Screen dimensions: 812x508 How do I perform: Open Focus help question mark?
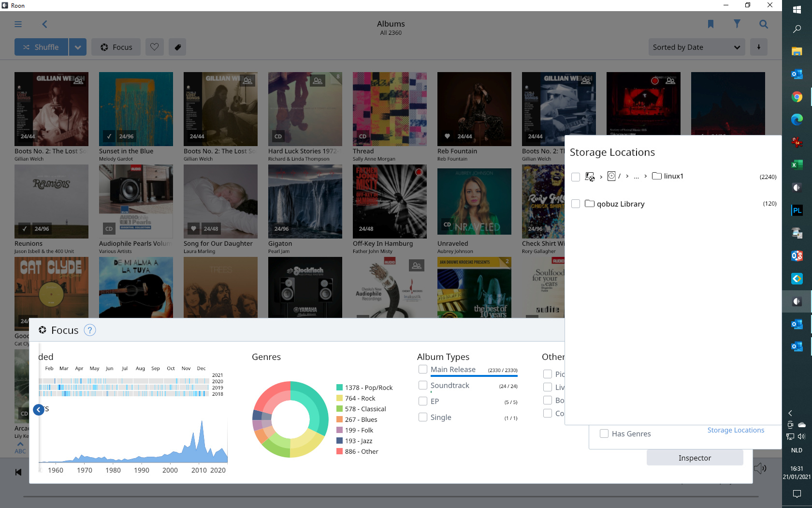90,330
